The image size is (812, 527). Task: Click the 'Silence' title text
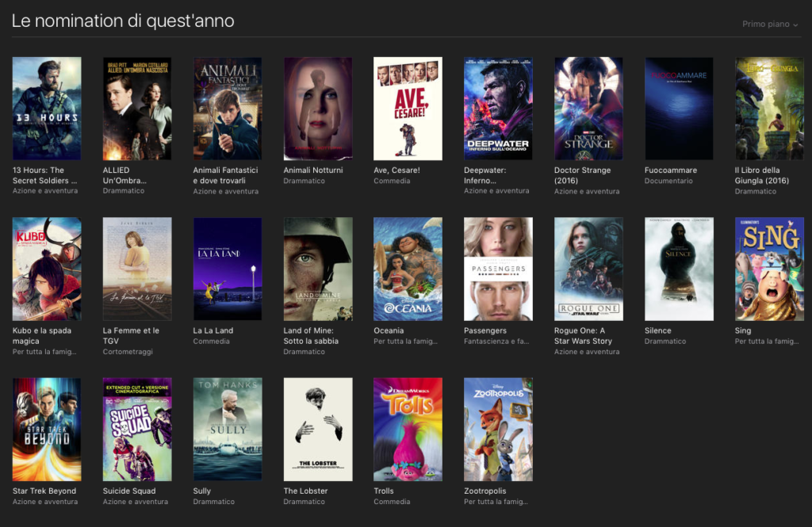[657, 330]
